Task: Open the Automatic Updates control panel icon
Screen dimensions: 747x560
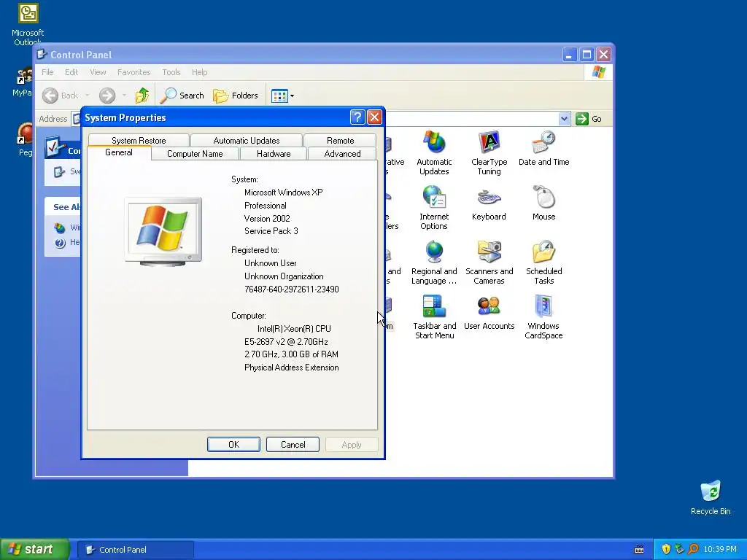Action: pos(434,152)
